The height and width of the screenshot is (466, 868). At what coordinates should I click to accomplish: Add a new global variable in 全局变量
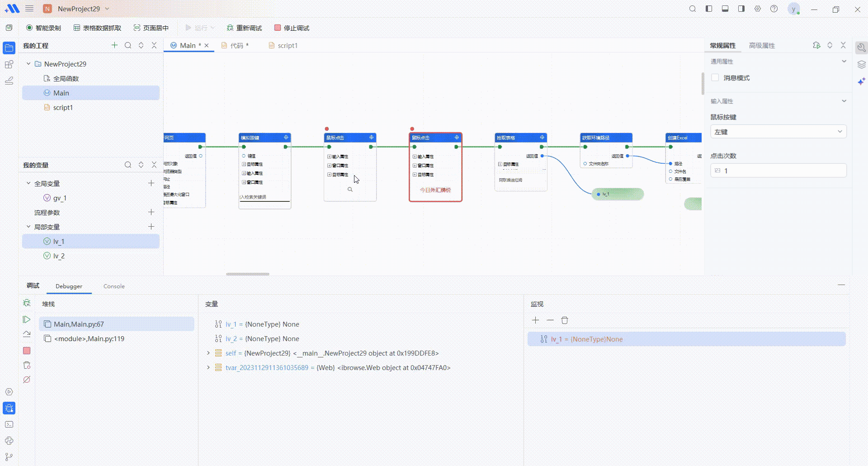click(x=151, y=183)
